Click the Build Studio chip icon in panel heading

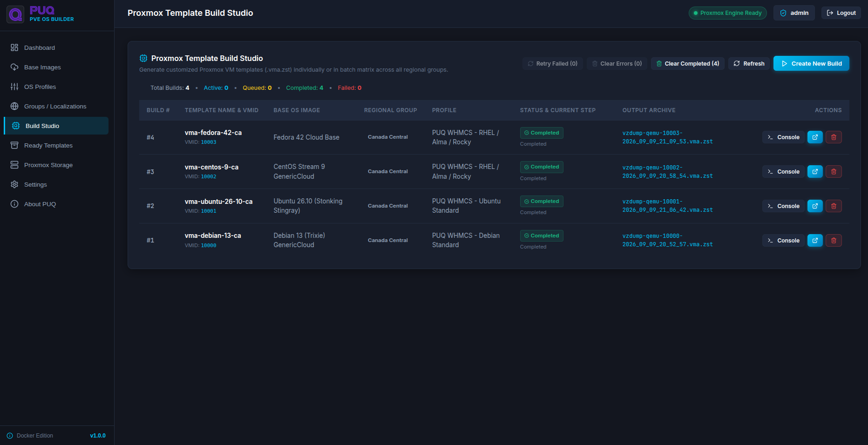(143, 58)
